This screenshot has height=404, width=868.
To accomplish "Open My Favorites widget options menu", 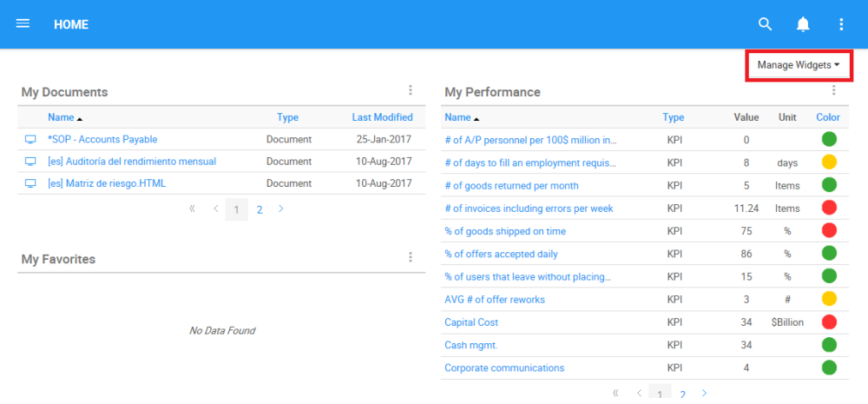I will (411, 257).
